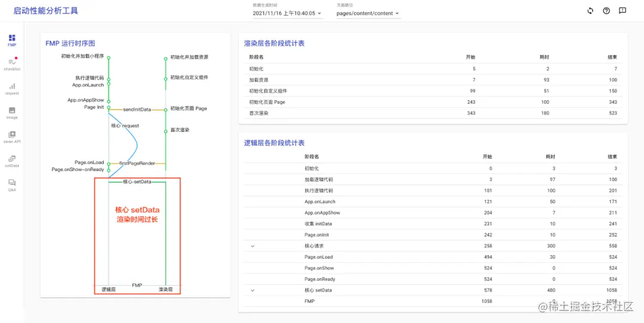Open the Q&A sidebar panel
This screenshot has height=323, width=644.
(12, 185)
